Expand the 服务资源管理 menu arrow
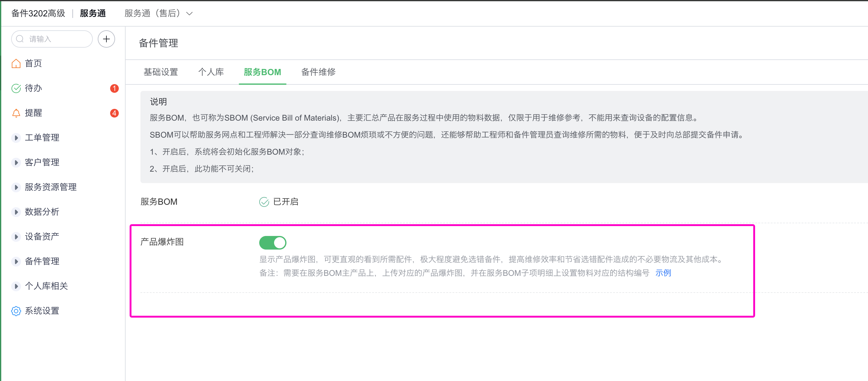This screenshot has width=868, height=381. (x=16, y=187)
